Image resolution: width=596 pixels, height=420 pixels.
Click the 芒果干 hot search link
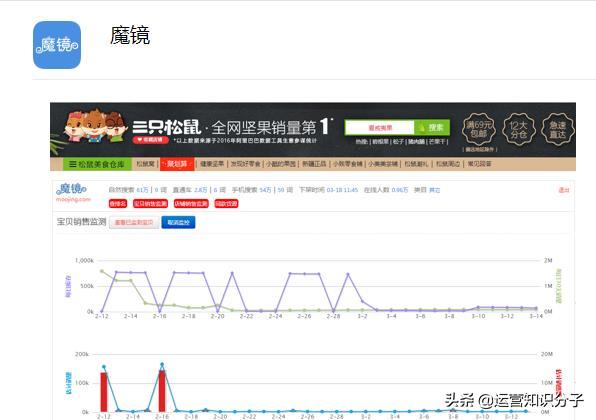tap(437, 142)
